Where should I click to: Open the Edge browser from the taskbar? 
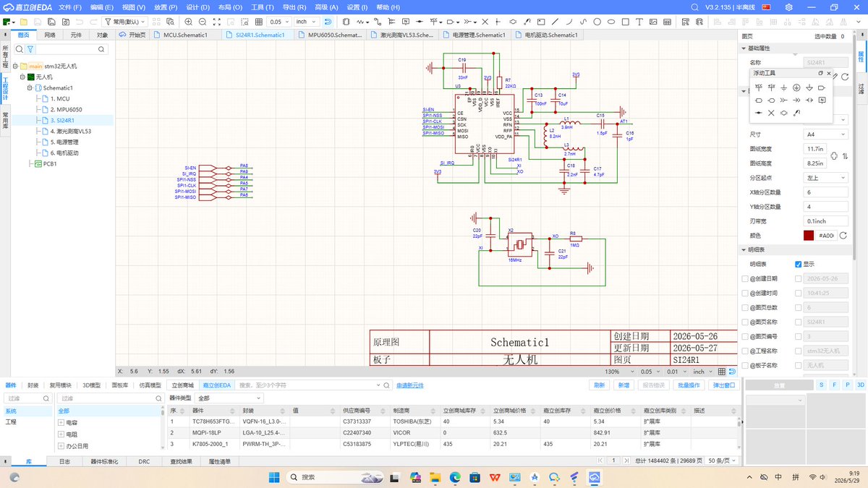tap(455, 477)
